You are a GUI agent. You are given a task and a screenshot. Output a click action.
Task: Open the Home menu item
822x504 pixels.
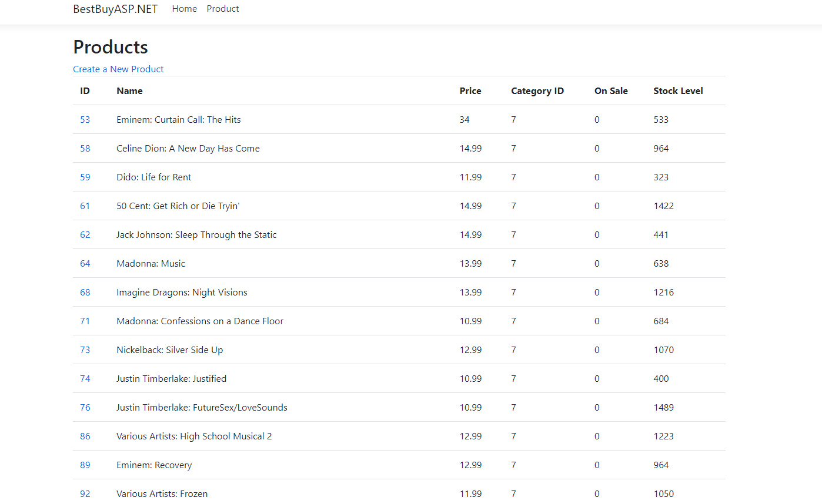click(184, 9)
